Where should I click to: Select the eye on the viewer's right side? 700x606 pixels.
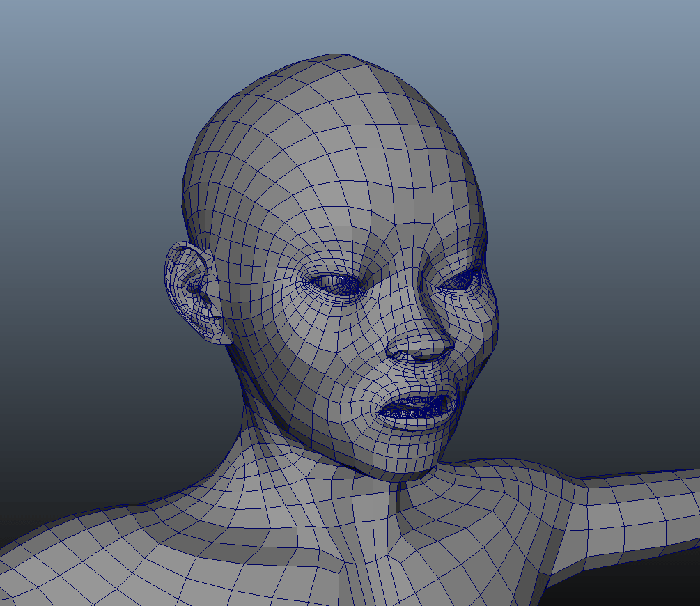(x=461, y=281)
